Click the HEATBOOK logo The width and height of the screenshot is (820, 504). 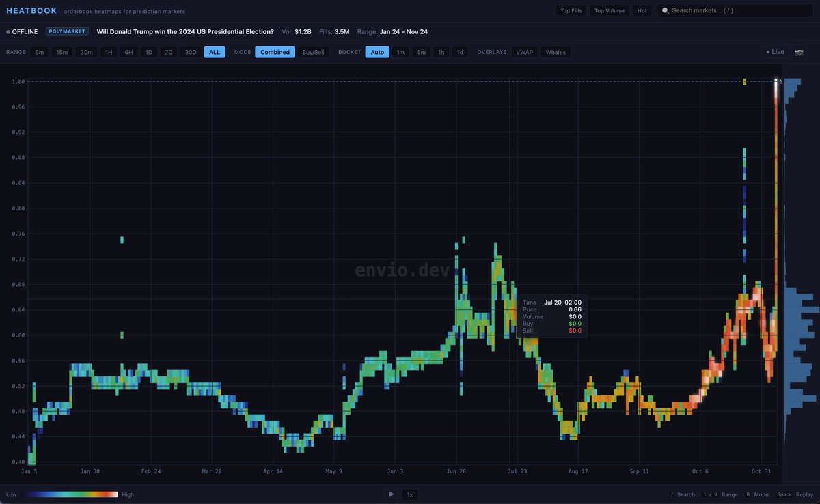pyautogui.click(x=31, y=11)
